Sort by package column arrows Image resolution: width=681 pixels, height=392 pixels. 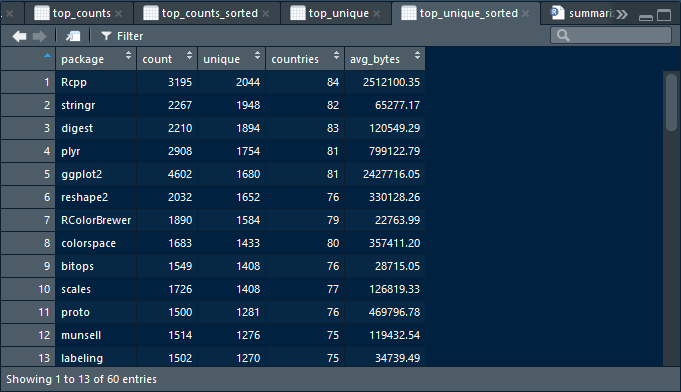pos(128,55)
